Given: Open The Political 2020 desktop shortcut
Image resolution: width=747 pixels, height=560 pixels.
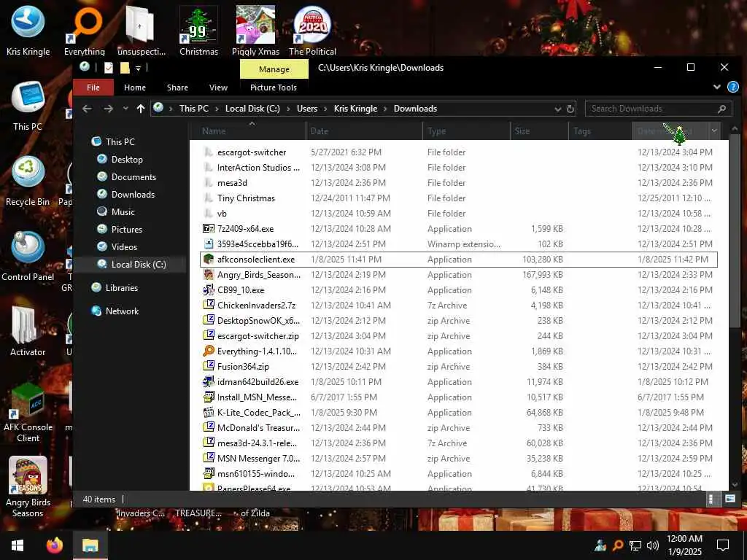Looking at the screenshot, I should coord(312,30).
